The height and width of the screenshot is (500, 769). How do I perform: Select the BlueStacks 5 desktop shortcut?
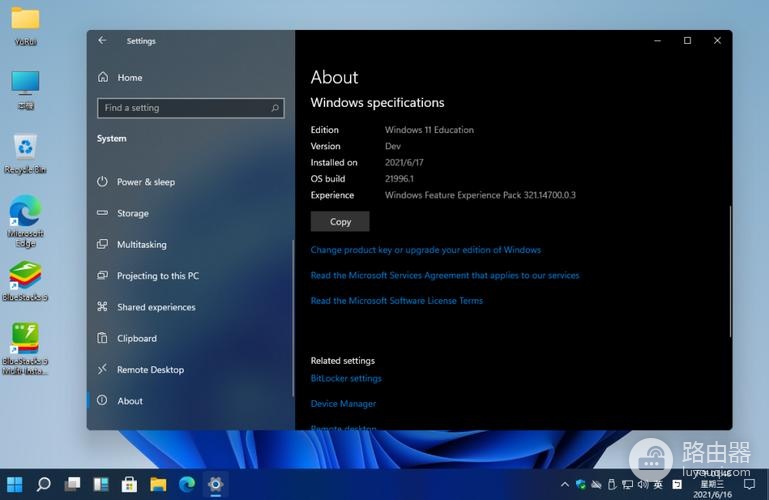tap(25, 281)
